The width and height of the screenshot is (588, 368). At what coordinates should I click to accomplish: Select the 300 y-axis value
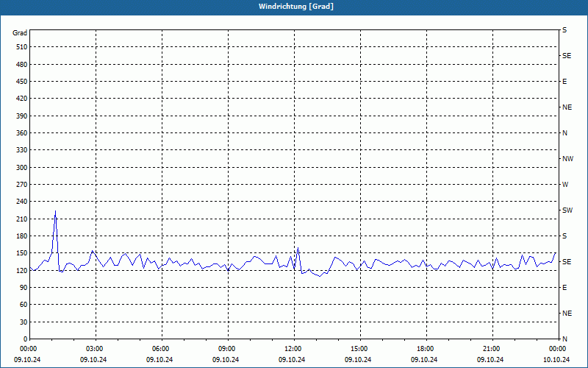(x=22, y=168)
